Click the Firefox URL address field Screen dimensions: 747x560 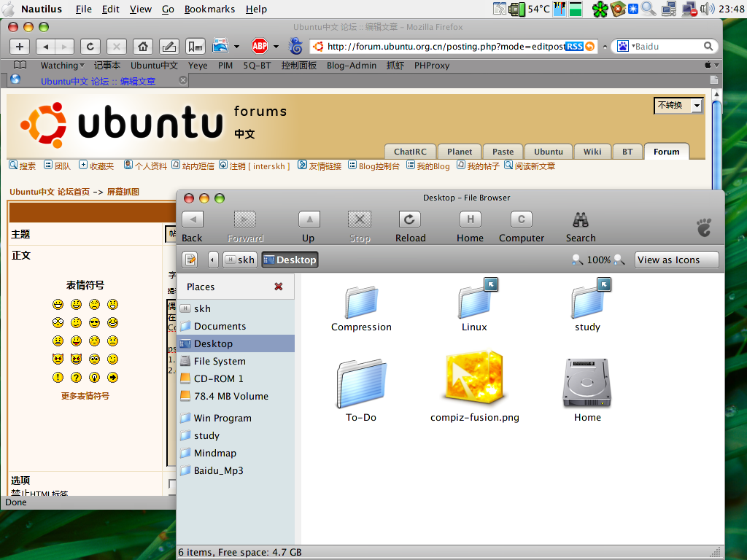pyautogui.click(x=445, y=46)
